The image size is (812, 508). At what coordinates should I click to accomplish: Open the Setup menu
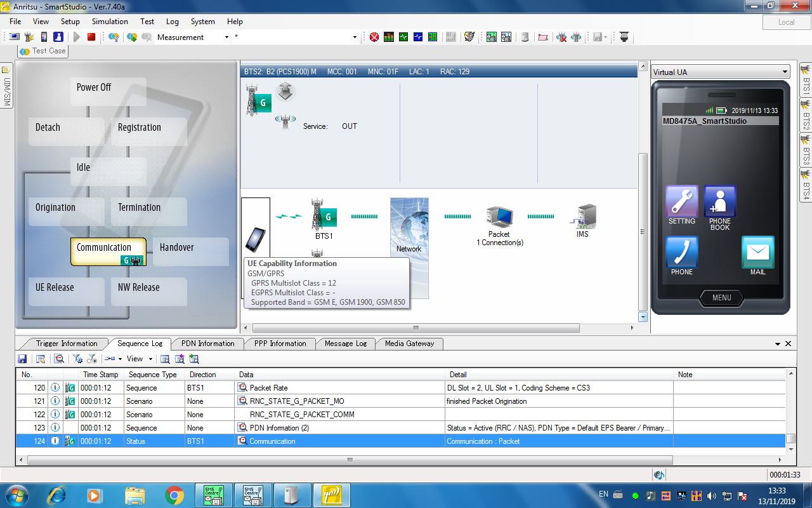(70, 22)
